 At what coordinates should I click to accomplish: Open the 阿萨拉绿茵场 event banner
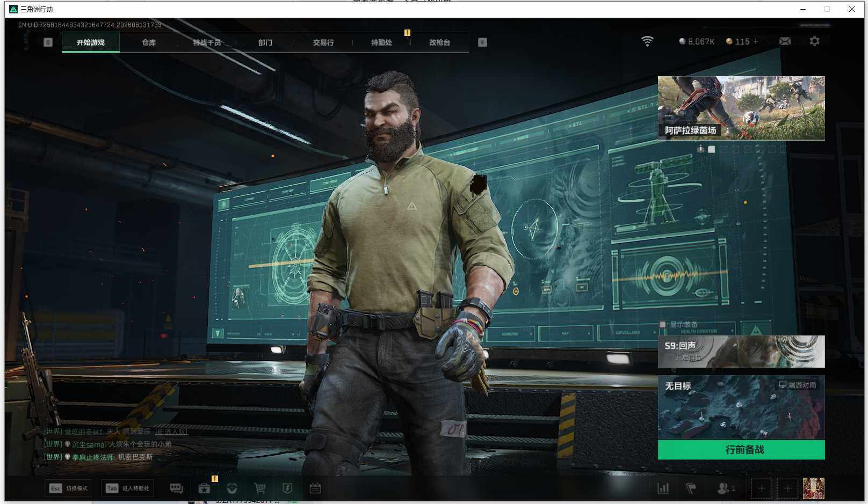click(741, 108)
